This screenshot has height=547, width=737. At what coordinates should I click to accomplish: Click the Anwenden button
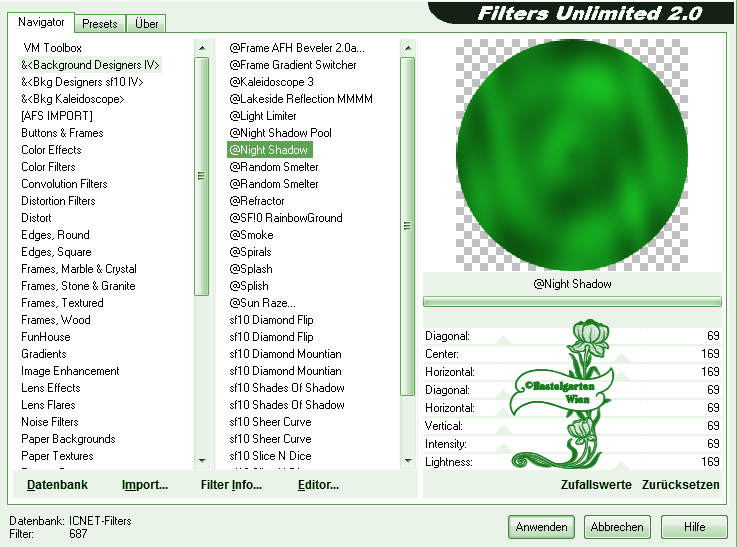coord(541,527)
